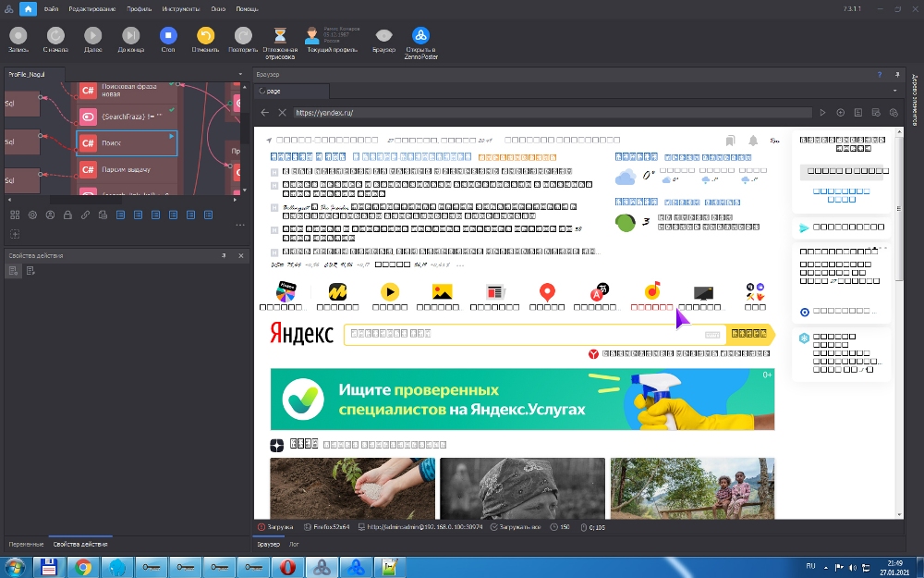Expand browser tabs dropdown arrow
The image size is (924, 578).
click(x=894, y=91)
